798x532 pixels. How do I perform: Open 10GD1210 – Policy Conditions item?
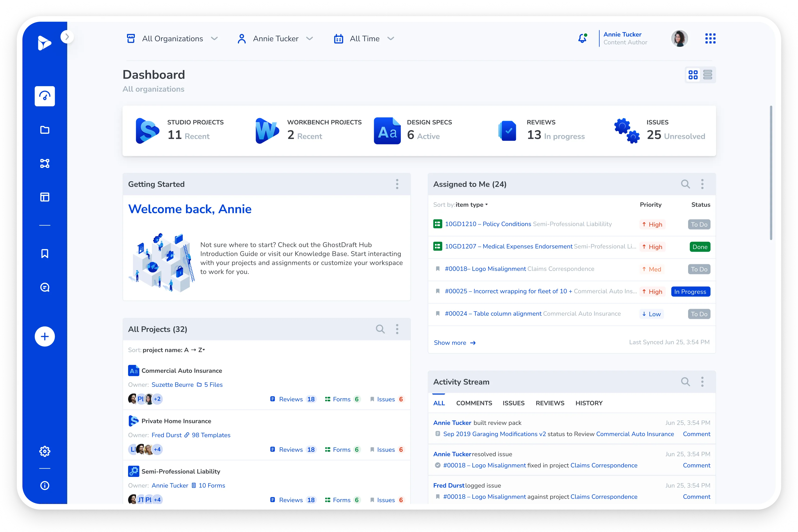(x=488, y=224)
